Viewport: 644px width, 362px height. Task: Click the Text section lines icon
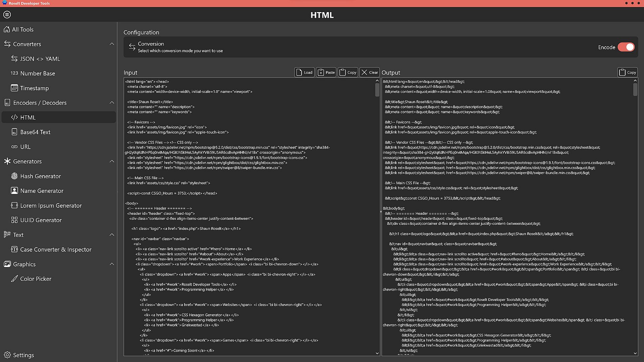[x=7, y=235]
